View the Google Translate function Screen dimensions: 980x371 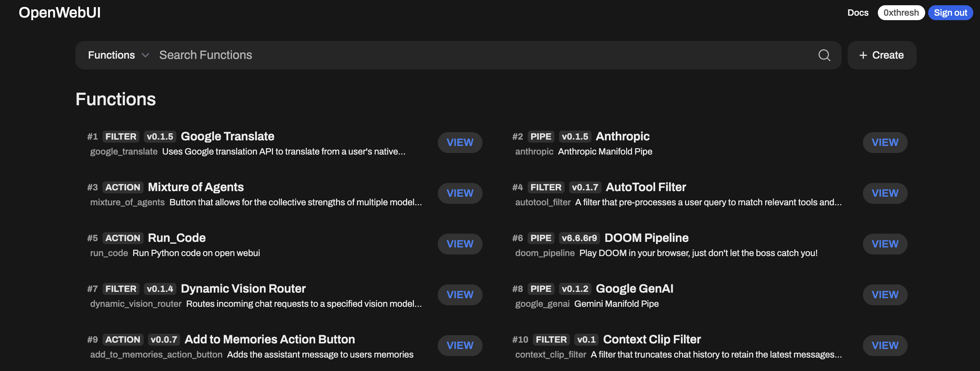[459, 143]
